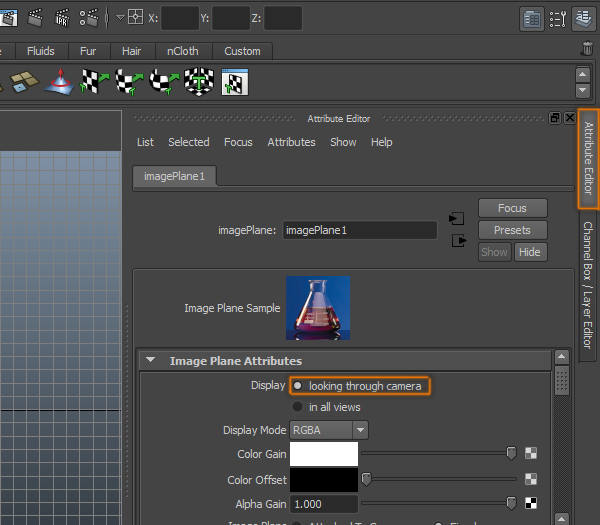The width and height of the screenshot is (600, 525).
Task: Click the planar mapping checkered shelf icon
Action: pyautogui.click(x=94, y=82)
